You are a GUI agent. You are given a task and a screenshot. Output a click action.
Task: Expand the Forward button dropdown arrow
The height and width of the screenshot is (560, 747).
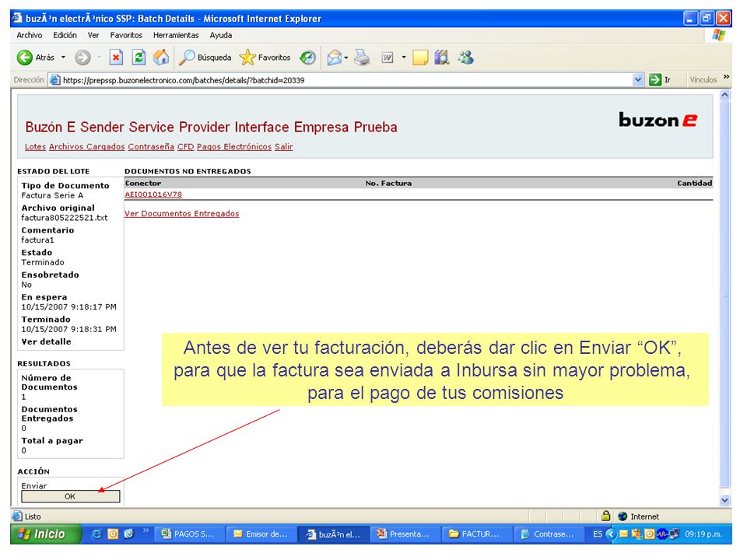[99, 58]
